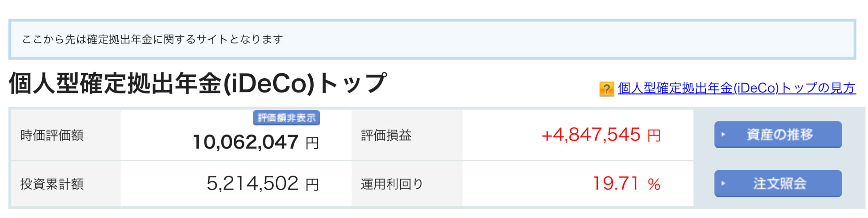This screenshot has width=868, height=218.
Task: Click the 円 unit beside +4,847,545
Action: coord(654,136)
